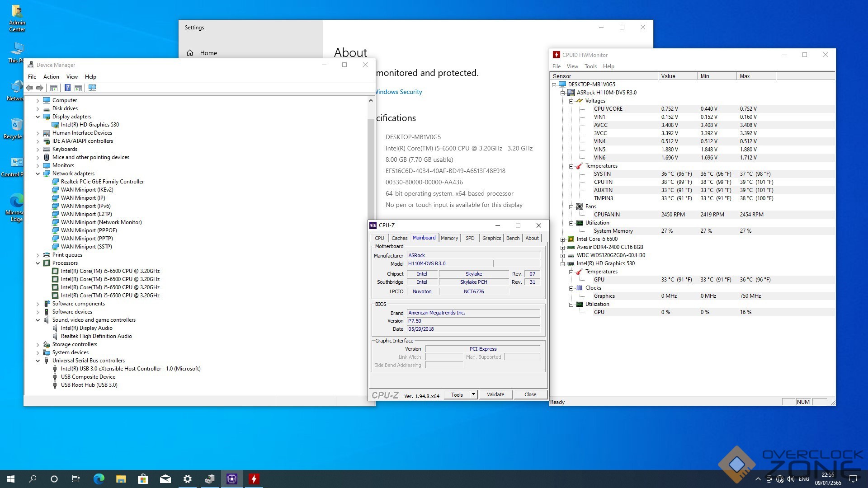
Task: Click the Back arrow in Device Manager toolbar
Action: [29, 88]
